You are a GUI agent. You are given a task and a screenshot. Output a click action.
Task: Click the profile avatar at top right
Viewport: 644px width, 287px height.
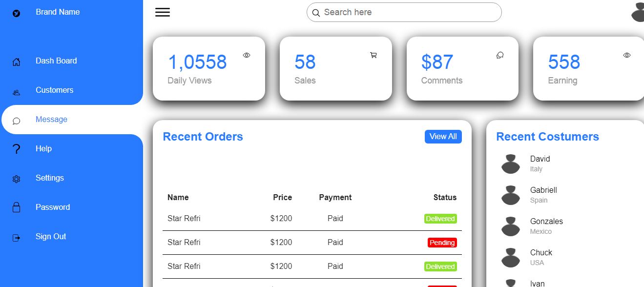pos(637,12)
